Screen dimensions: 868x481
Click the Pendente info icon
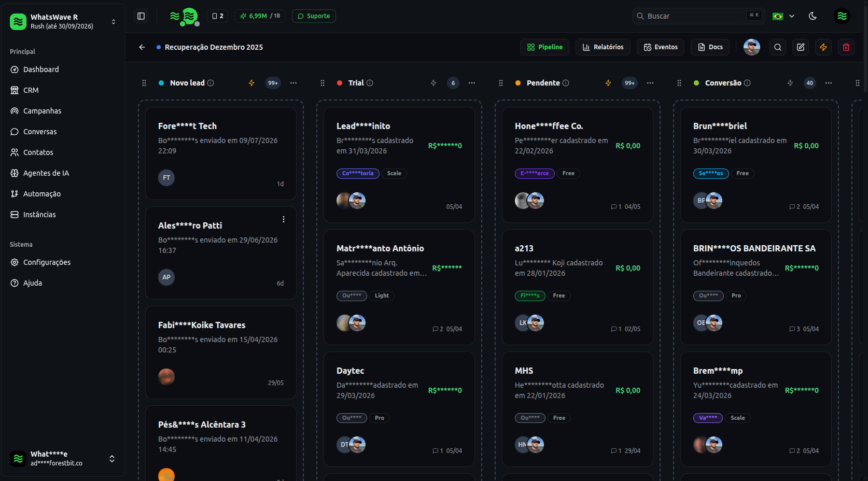(566, 83)
